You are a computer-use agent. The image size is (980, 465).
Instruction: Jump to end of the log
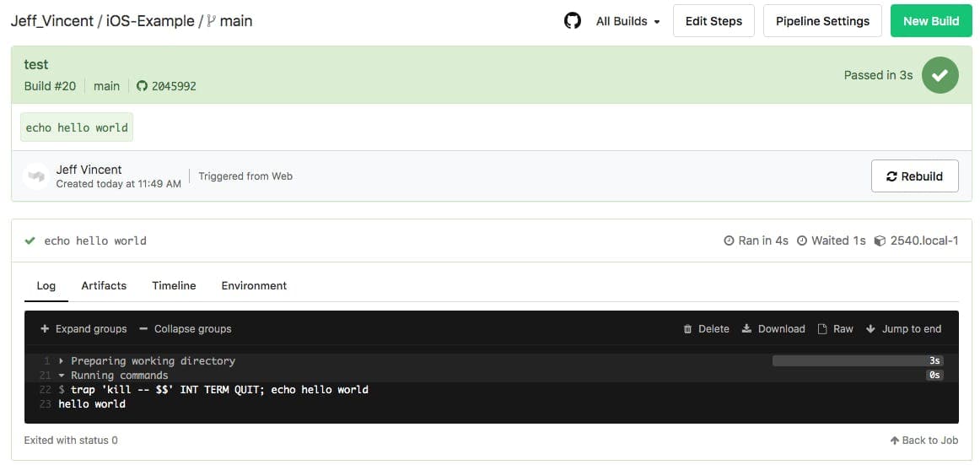click(904, 329)
